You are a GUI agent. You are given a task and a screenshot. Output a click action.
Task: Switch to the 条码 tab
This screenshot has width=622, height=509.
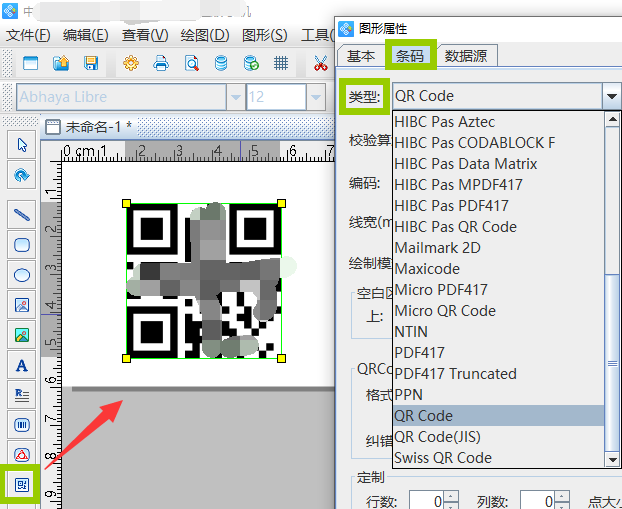tap(410, 56)
